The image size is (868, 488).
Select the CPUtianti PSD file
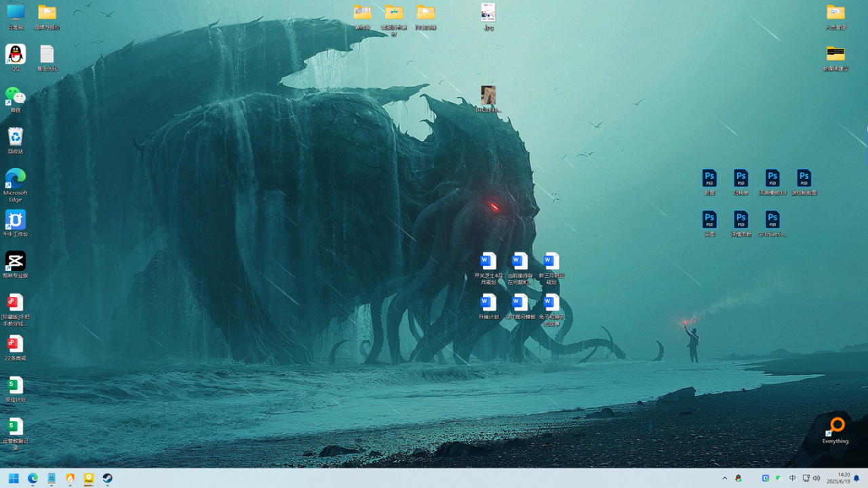pos(772,223)
